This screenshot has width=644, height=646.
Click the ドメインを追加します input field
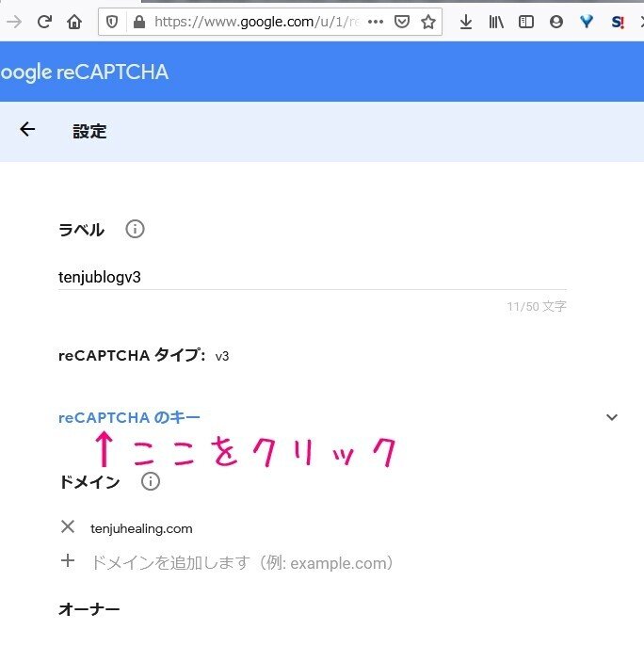(x=242, y=563)
